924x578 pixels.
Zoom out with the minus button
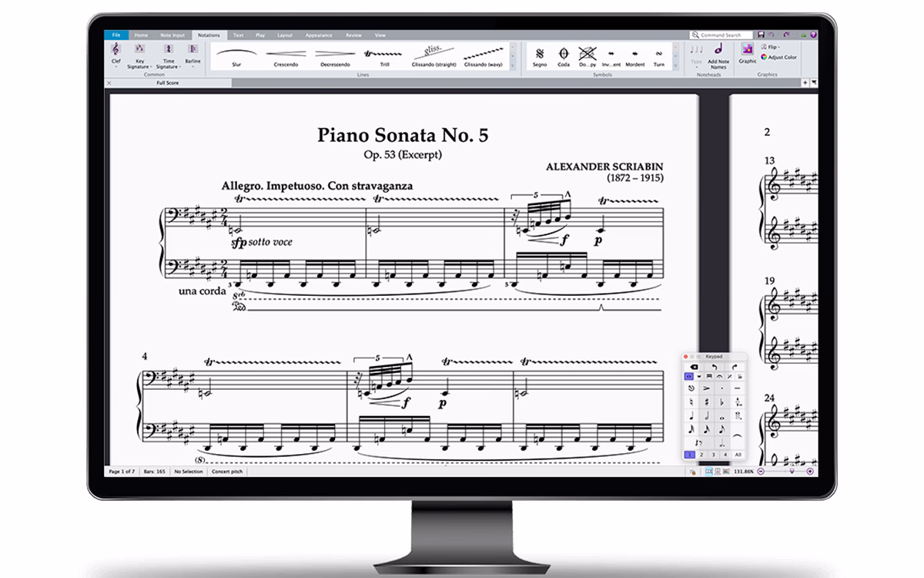pos(760,471)
